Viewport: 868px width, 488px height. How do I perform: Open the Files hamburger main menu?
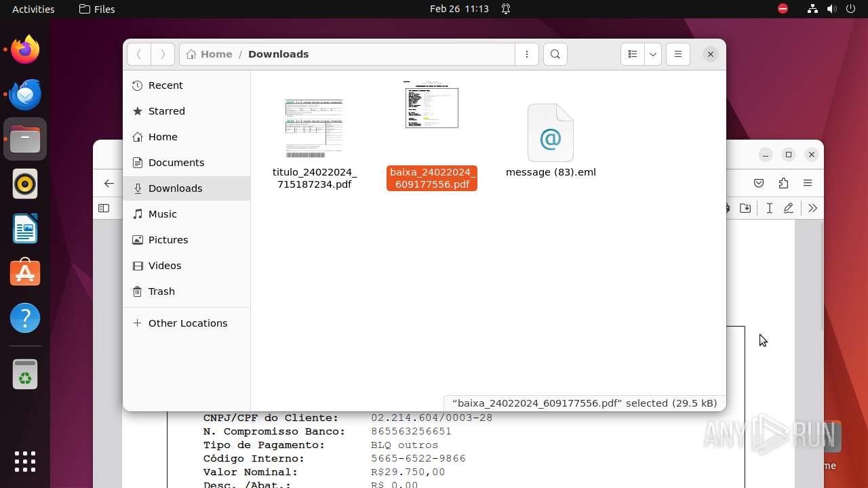coord(678,54)
